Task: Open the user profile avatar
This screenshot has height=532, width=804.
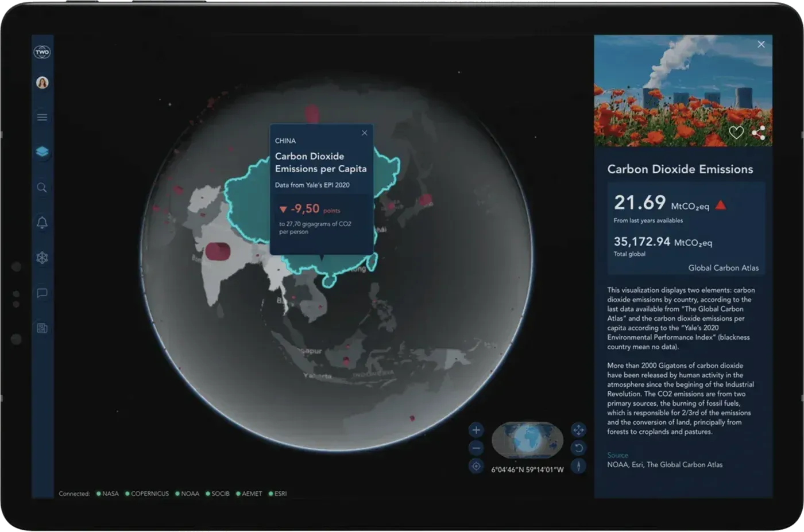Action: click(42, 83)
